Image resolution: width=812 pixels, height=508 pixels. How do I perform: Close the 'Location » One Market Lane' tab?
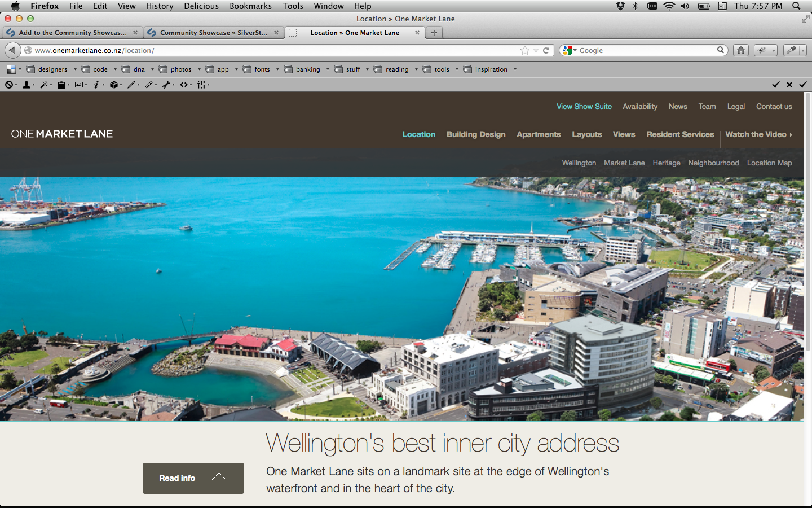[417, 33]
